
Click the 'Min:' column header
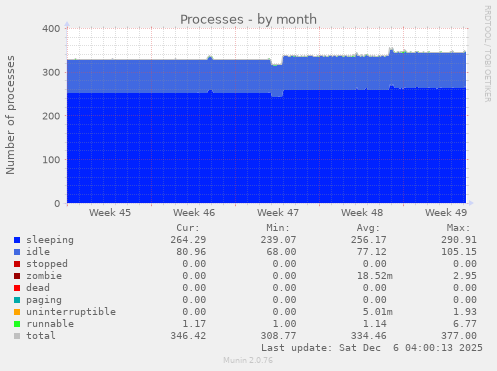(x=278, y=228)
